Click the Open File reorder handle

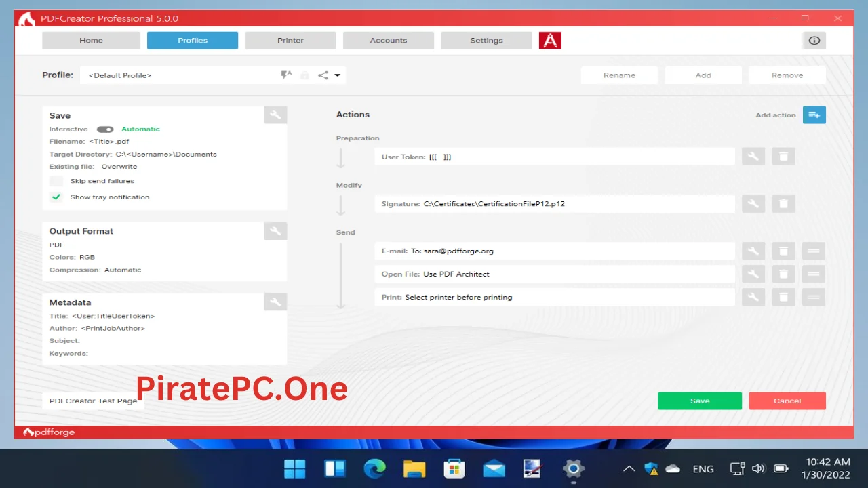pyautogui.click(x=814, y=274)
